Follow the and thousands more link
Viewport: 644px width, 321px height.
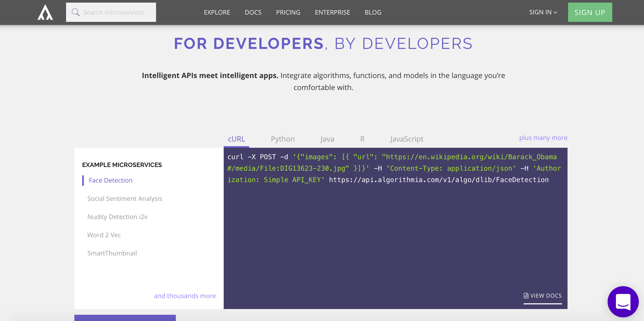[185, 296]
